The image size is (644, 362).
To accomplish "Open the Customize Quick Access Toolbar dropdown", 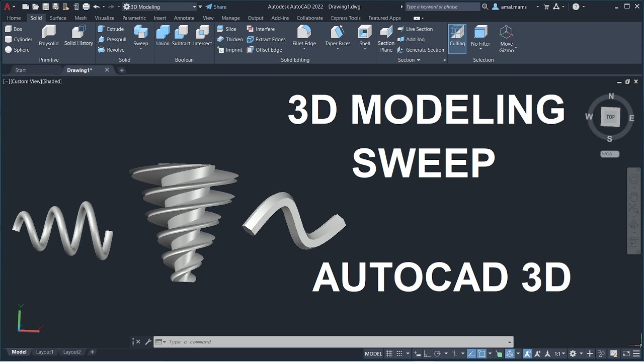I will click(x=200, y=7).
